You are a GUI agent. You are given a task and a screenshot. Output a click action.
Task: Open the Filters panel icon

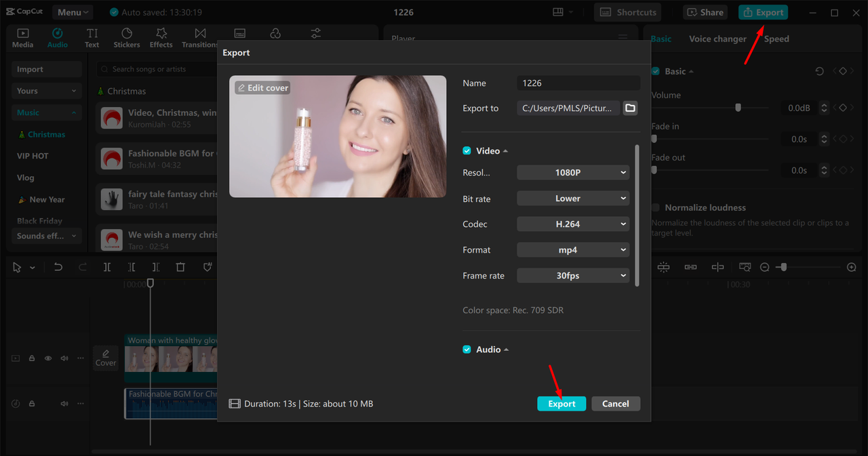pyautogui.click(x=275, y=34)
